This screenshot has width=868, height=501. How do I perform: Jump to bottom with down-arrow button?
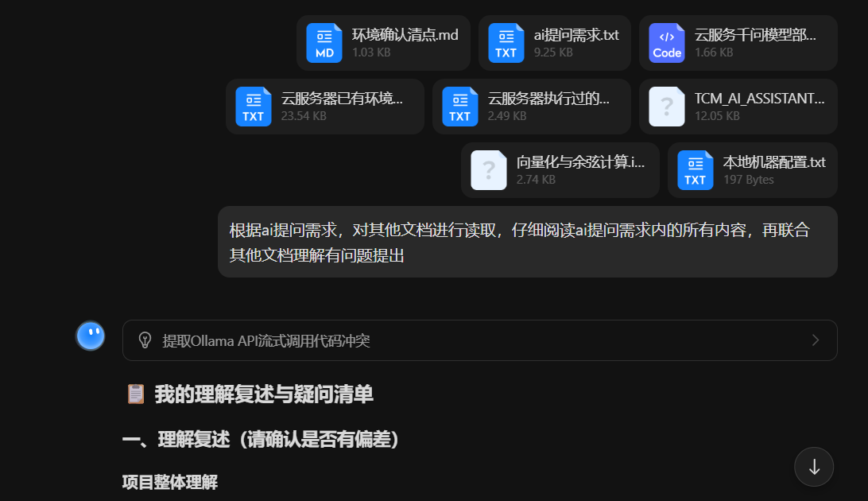[x=814, y=467]
